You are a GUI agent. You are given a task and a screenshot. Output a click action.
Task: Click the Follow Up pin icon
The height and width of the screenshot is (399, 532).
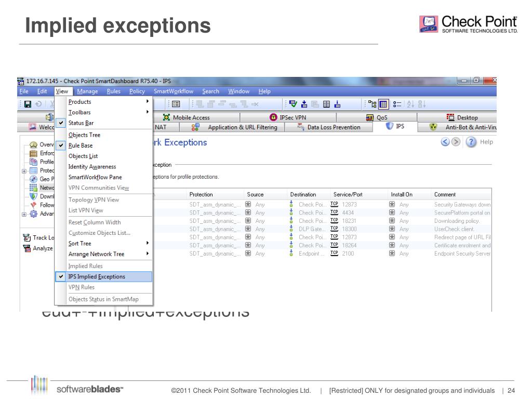33,205
